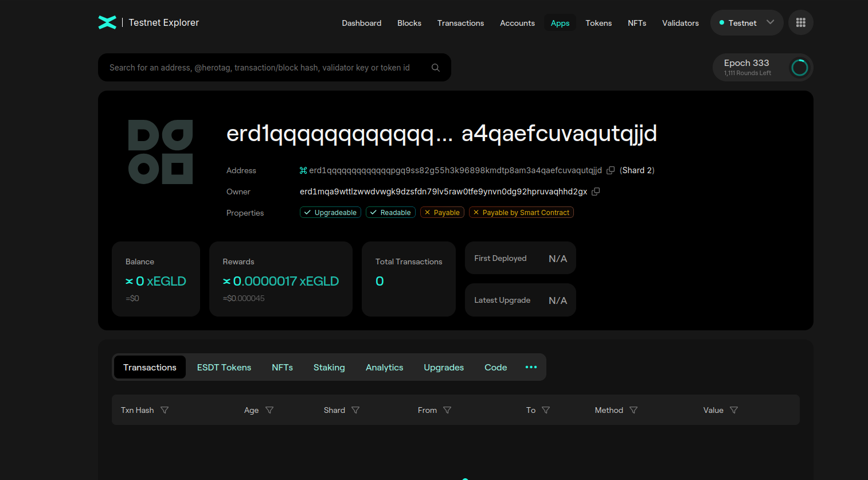Copy the owner address
868x480 pixels.
[x=596, y=192]
